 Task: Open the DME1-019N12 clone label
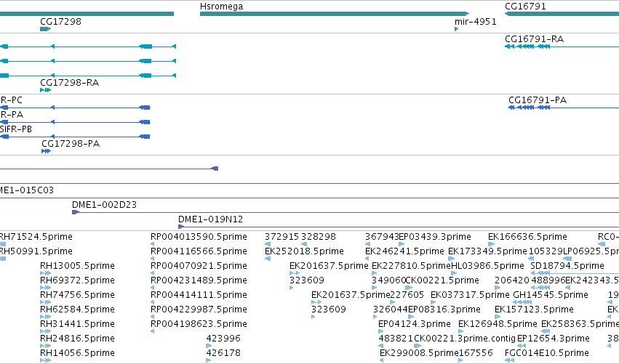210,219
